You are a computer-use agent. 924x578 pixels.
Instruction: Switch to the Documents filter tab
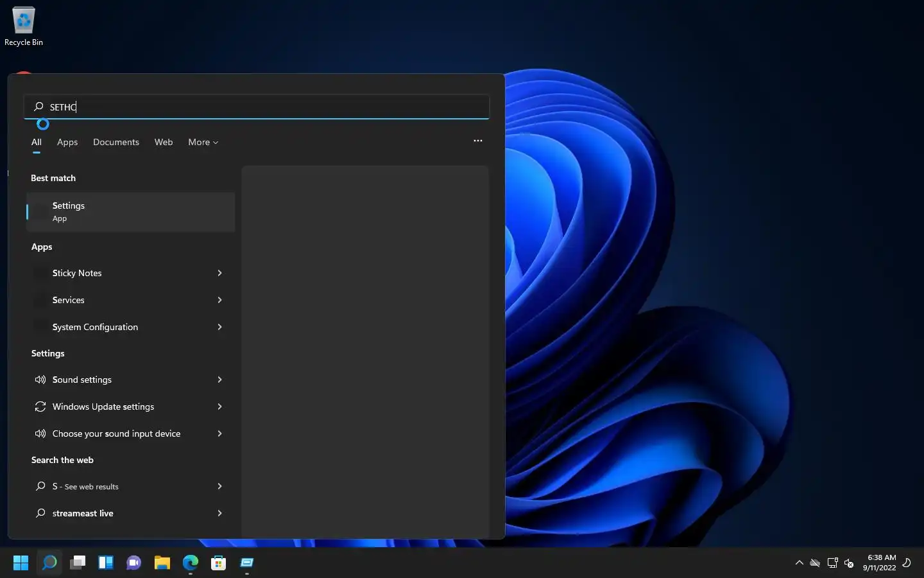point(116,142)
